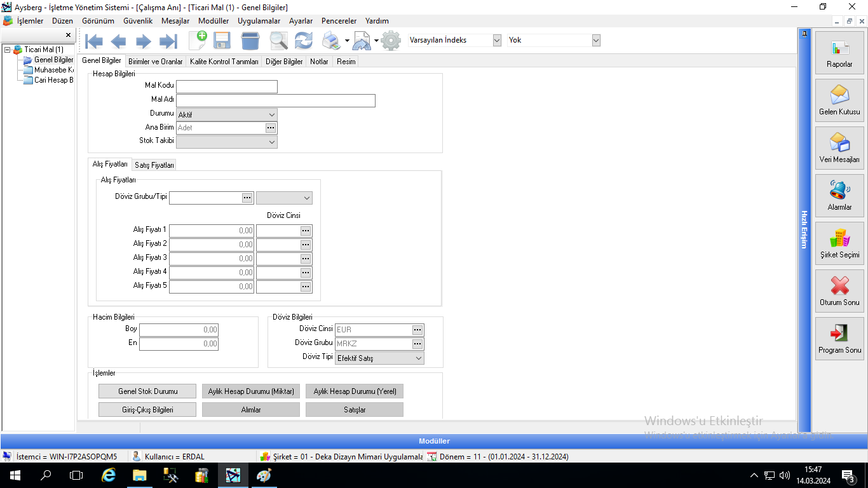The image size is (868, 488).
Task: Click Şirket Seçimi in side panel
Action: (839, 243)
